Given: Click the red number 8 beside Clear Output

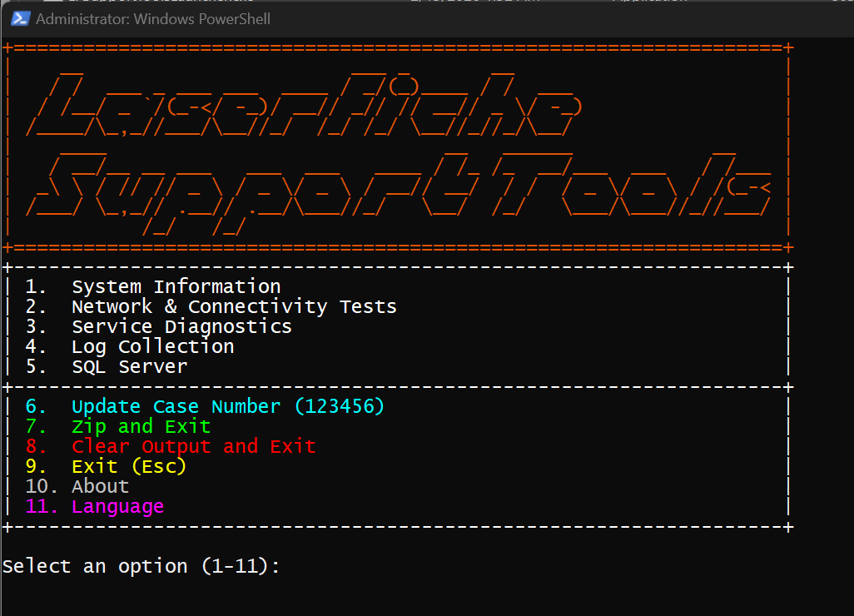Looking at the screenshot, I should click(x=32, y=447).
